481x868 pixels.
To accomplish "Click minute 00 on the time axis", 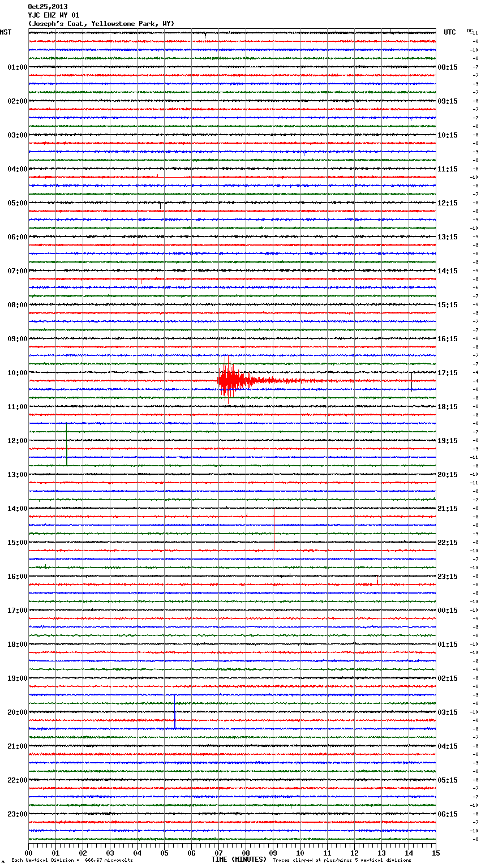I will click(x=29, y=853).
